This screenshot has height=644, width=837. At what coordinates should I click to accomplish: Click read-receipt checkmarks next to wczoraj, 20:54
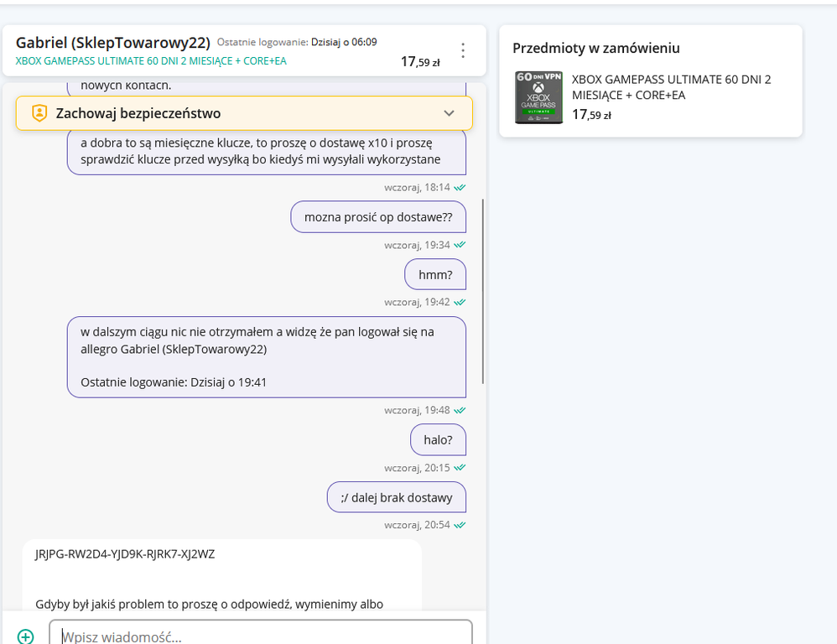coord(460,525)
